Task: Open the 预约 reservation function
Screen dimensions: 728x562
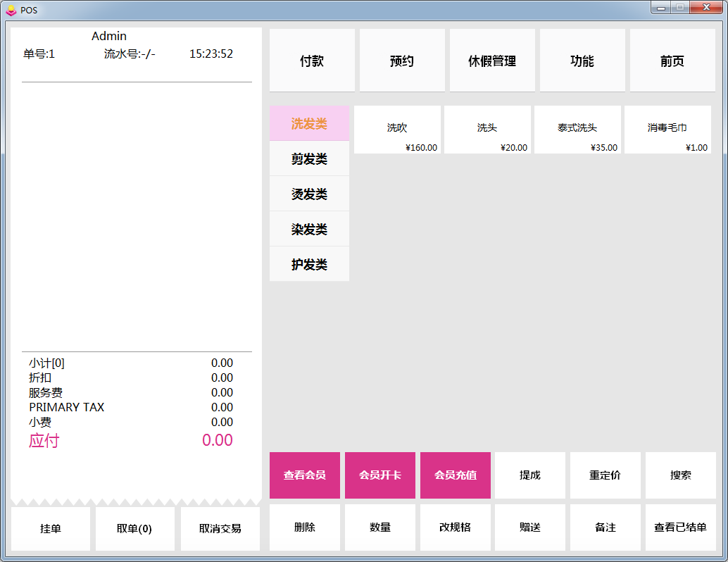Action: 402,61
